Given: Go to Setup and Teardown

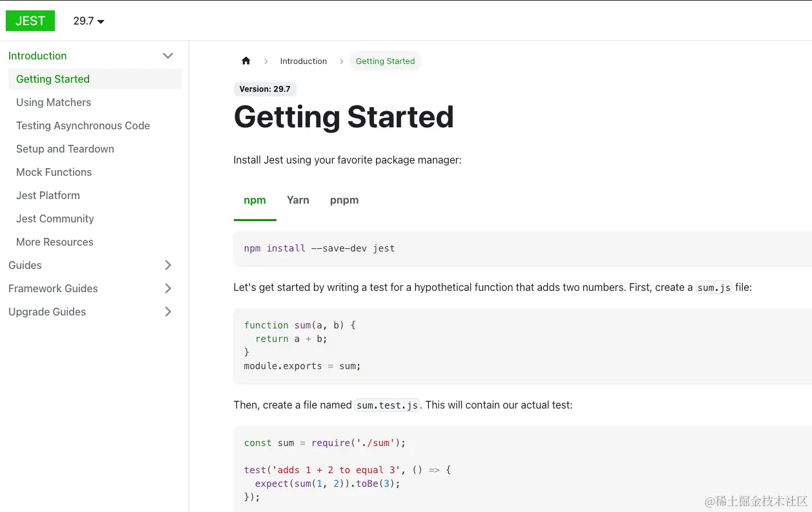Looking at the screenshot, I should click(x=65, y=149).
